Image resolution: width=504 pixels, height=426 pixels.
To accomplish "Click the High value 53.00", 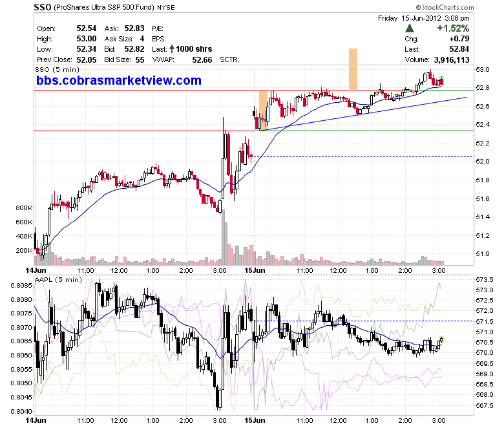I will (x=86, y=39).
